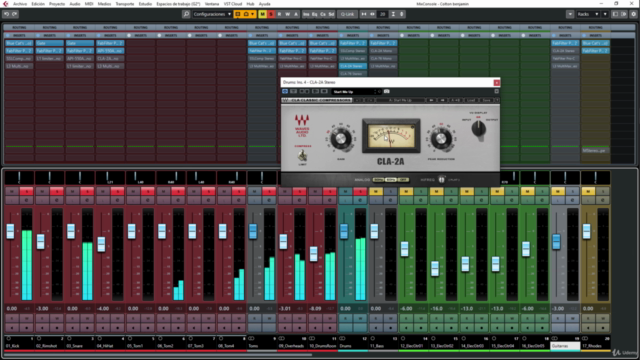Open edit channel settings 'e' on 01_Kick

pyautogui.click(x=27, y=200)
